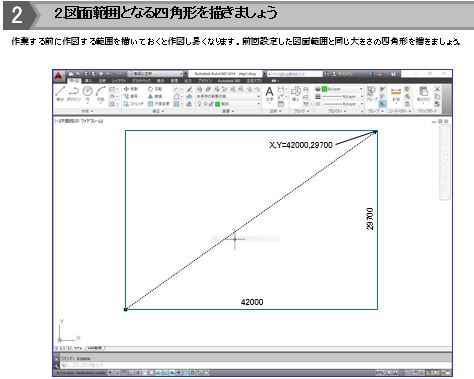Click the green layer color swatch

[218, 104]
